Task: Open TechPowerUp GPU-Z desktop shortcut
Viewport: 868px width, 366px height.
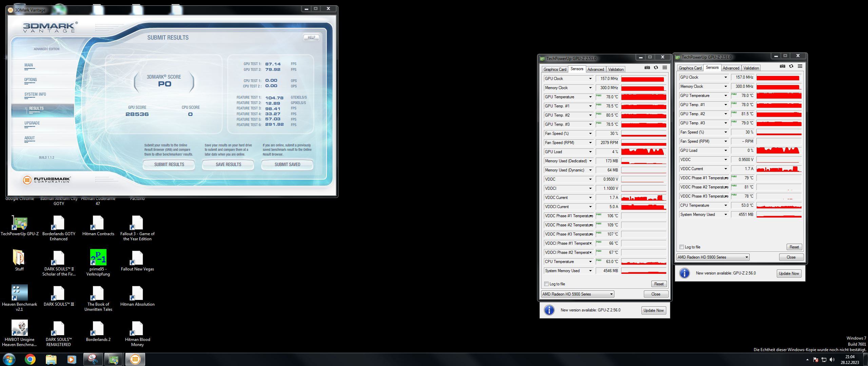Action: (x=20, y=226)
